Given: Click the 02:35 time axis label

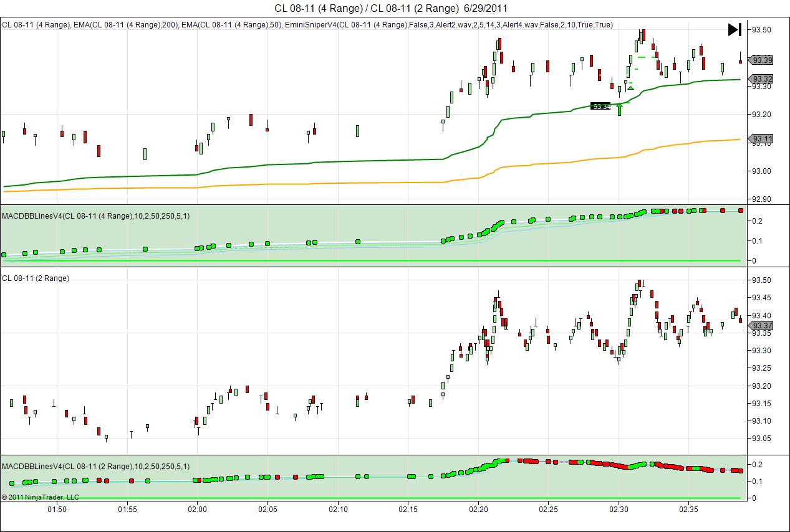Looking at the screenshot, I should point(688,510).
